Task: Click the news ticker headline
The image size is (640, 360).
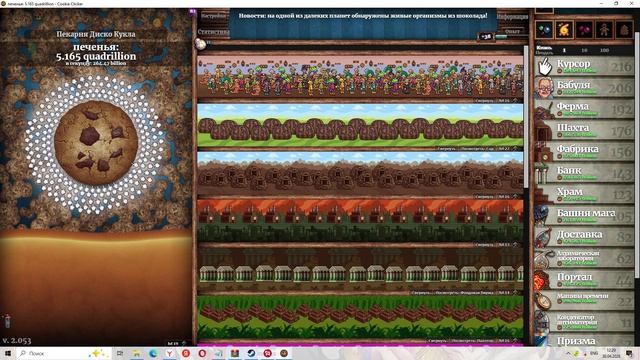Action: point(363,16)
